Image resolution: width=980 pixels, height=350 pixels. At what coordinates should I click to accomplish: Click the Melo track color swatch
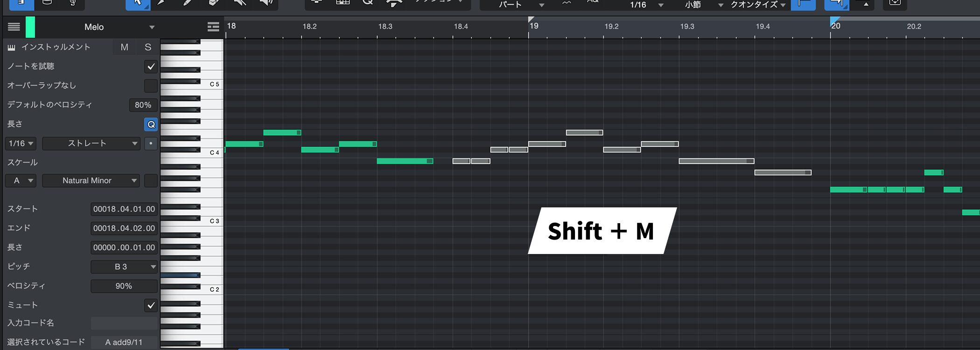tap(30, 27)
